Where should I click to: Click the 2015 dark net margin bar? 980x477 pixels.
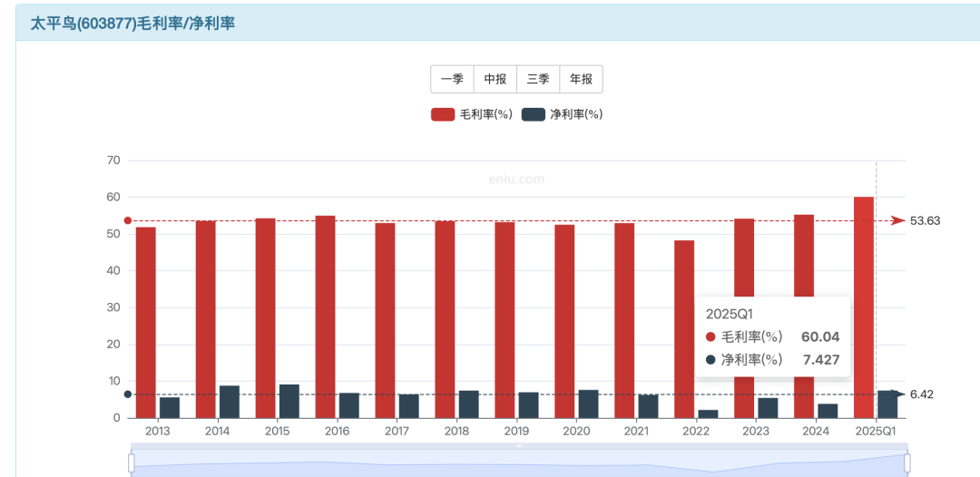[x=289, y=402]
